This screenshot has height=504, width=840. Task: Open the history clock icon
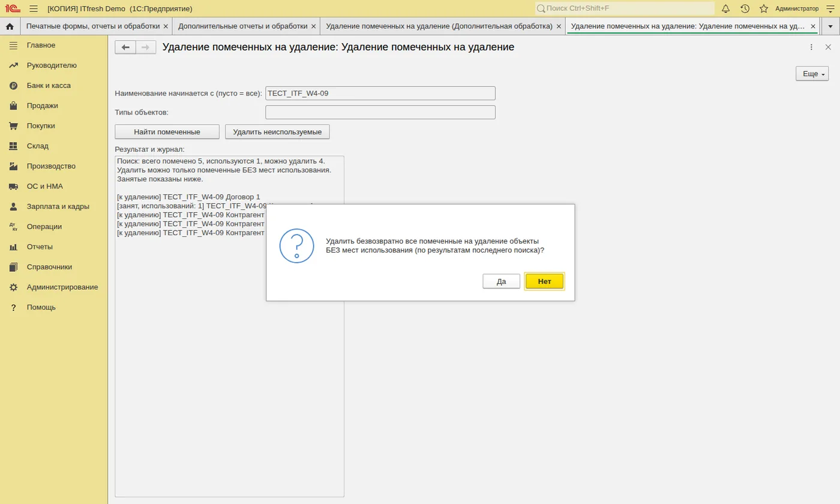click(745, 8)
